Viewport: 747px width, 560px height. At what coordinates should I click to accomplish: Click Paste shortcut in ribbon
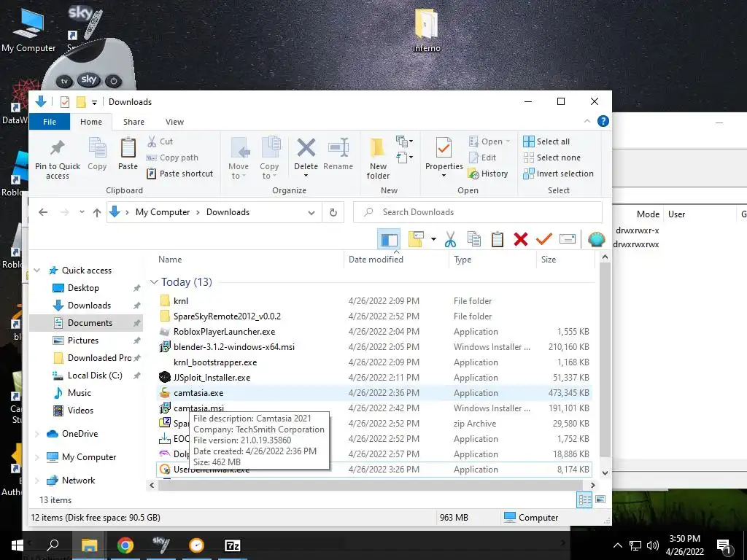pos(179,174)
